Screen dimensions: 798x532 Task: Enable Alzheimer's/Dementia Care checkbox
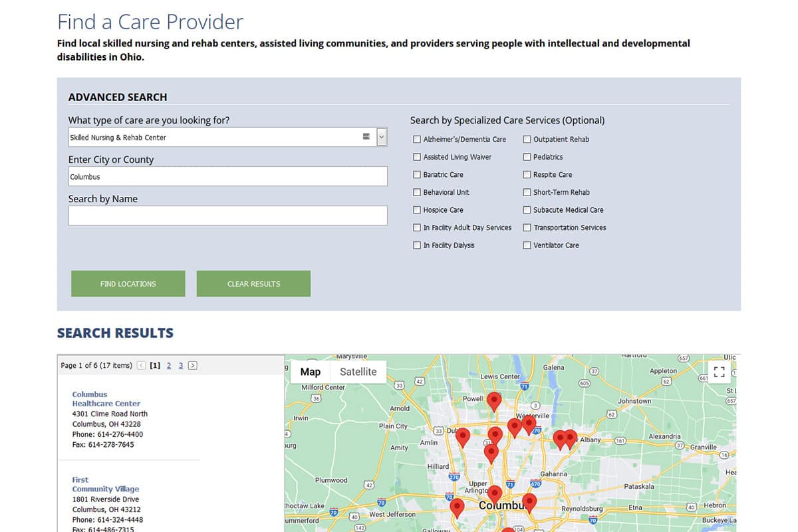click(x=417, y=140)
